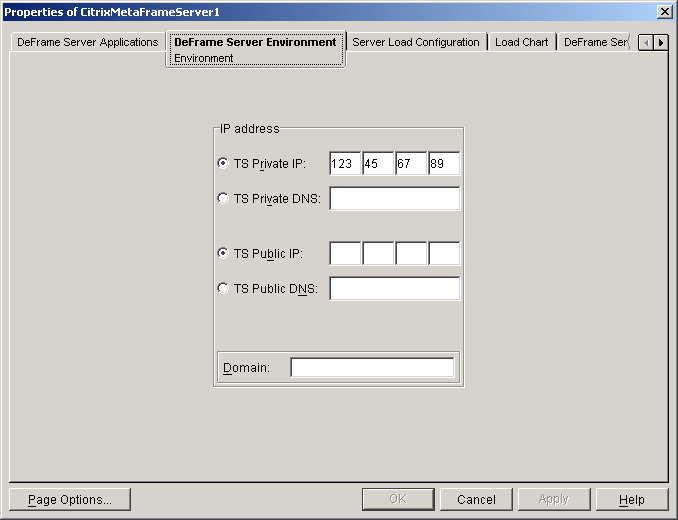Click the Apply button
The height and width of the screenshot is (520, 678).
(554, 500)
